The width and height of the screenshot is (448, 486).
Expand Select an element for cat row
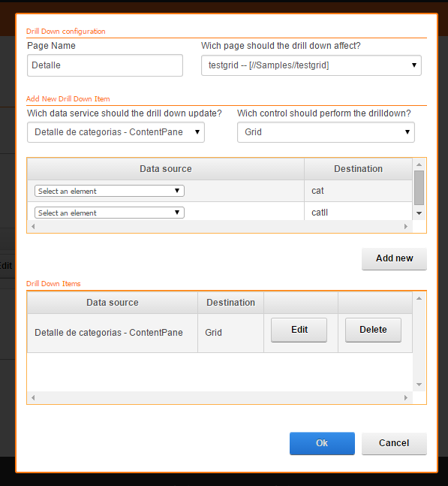110,191
